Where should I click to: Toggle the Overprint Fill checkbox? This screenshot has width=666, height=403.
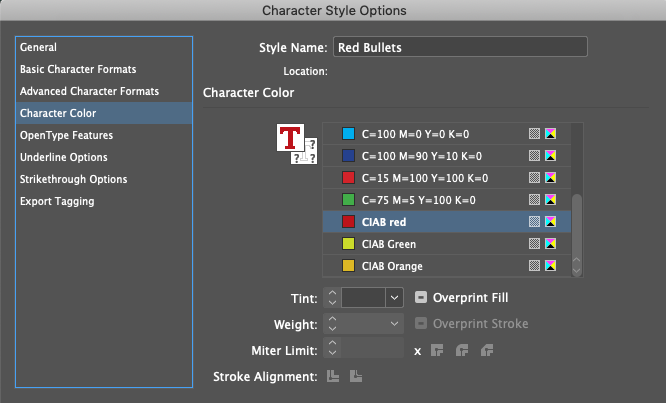[x=421, y=297]
